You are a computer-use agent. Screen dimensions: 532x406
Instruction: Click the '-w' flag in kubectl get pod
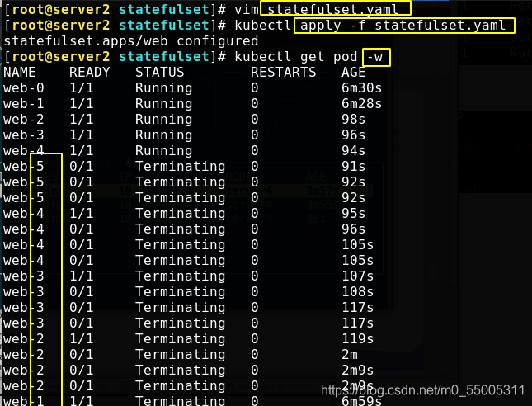tap(375, 57)
